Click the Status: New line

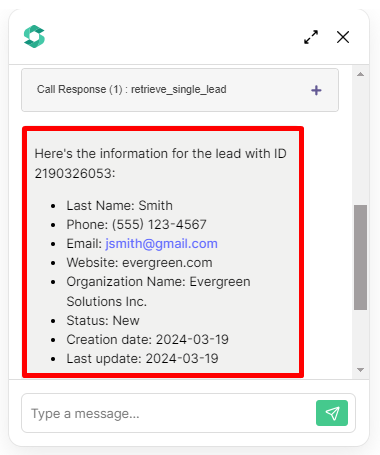coord(103,321)
